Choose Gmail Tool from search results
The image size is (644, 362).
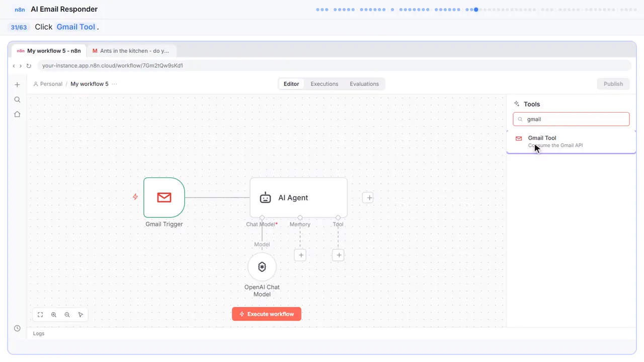click(571, 141)
